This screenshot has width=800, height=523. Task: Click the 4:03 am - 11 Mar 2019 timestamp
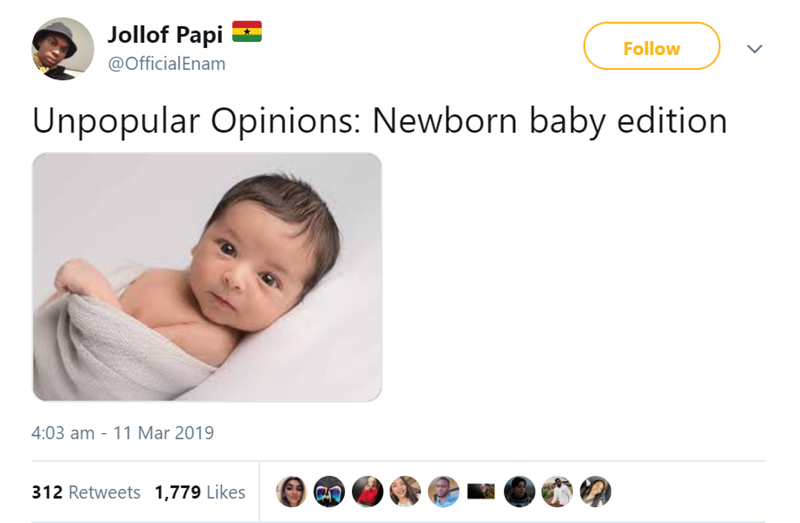click(x=123, y=434)
